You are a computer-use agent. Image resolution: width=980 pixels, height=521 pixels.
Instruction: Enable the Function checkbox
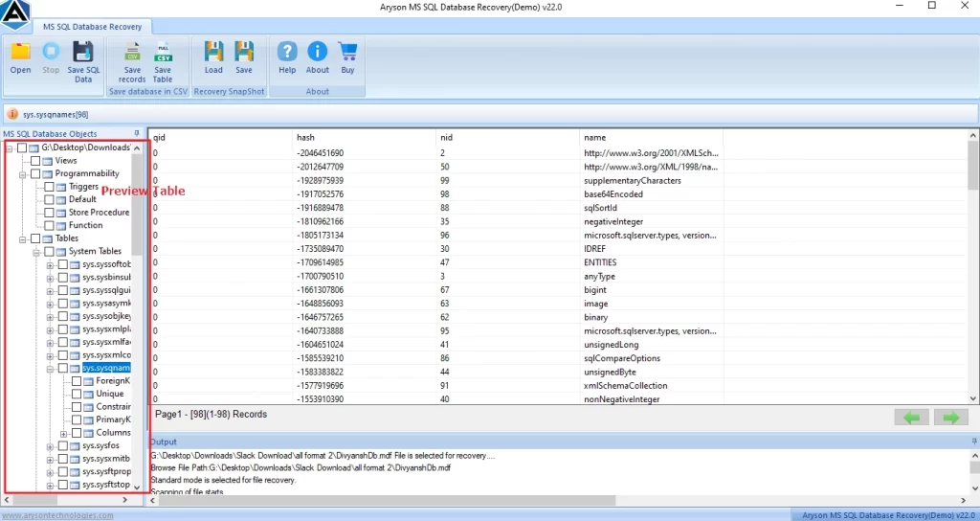pos(50,225)
